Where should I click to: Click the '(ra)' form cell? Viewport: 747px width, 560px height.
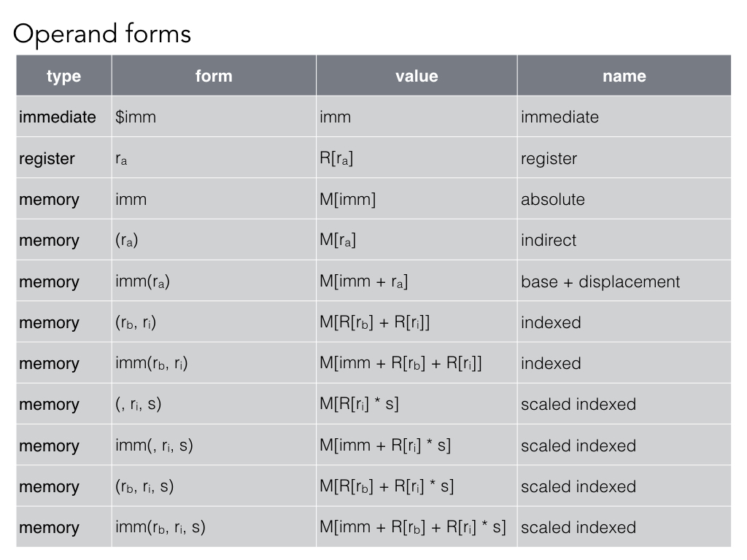point(127,240)
